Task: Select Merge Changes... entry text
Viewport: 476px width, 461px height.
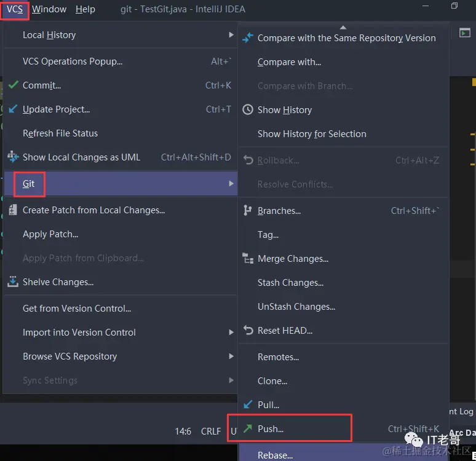Action: click(293, 259)
